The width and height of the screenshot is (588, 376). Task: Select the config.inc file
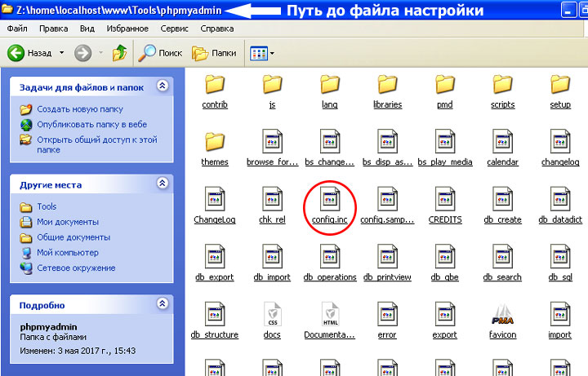(330, 206)
